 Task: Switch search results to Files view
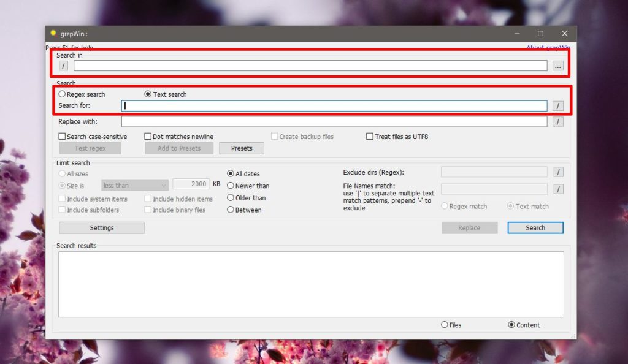(x=443, y=325)
